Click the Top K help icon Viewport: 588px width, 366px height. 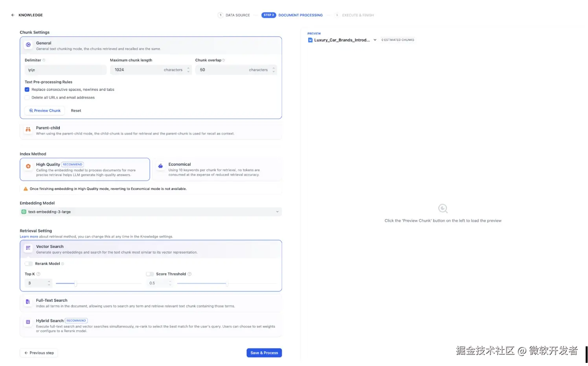[x=39, y=274]
